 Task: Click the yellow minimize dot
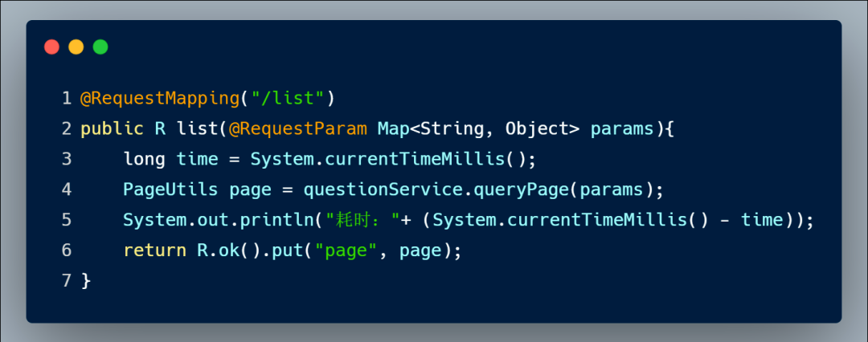click(x=76, y=47)
